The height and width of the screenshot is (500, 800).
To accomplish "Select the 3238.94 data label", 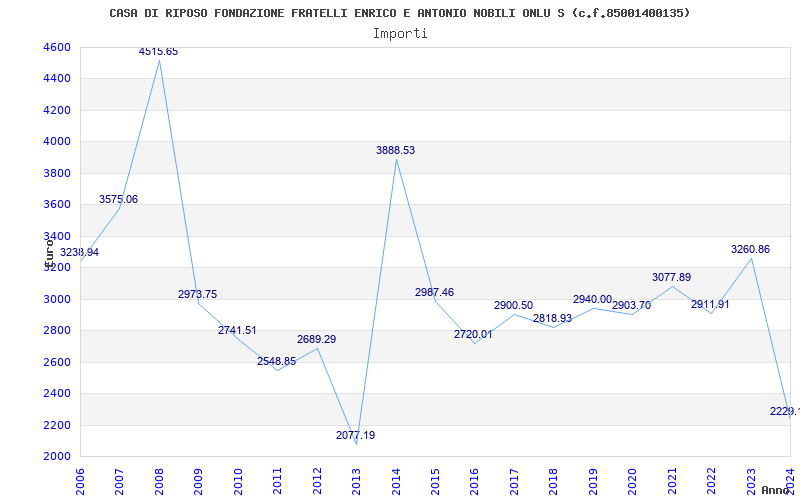I will [80, 253].
